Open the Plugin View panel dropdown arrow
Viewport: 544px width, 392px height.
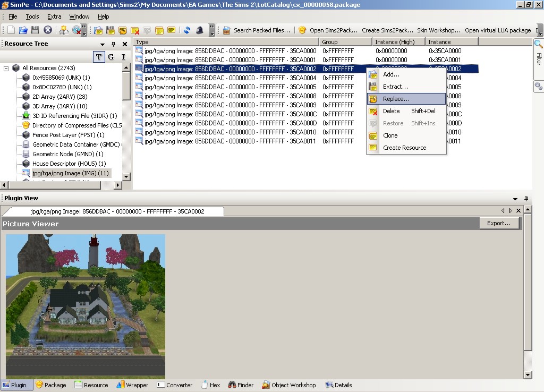[515, 199]
